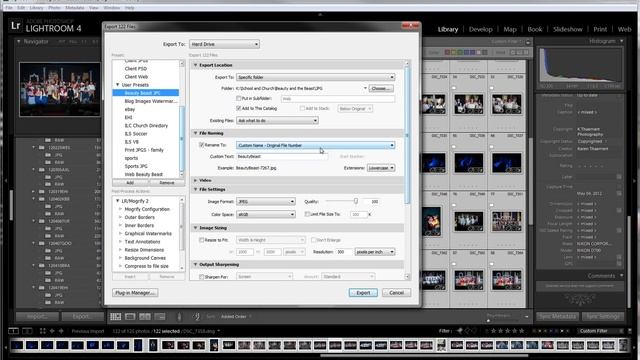Open the Specific folder dropdown in Export Location
The height and width of the screenshot is (360, 640).
(316, 77)
